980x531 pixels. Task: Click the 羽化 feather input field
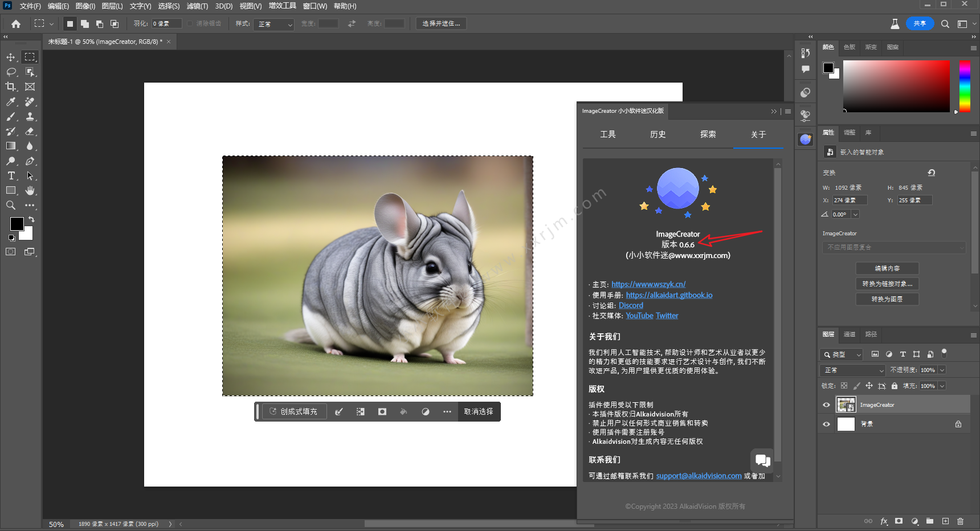(166, 24)
